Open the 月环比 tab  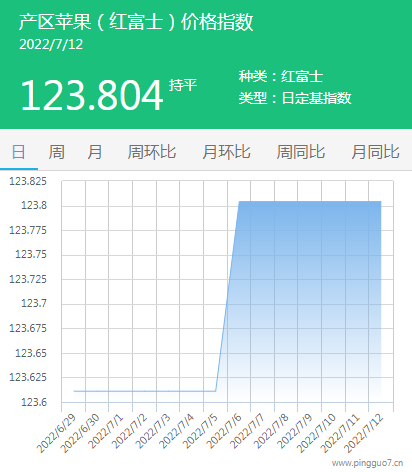(226, 152)
